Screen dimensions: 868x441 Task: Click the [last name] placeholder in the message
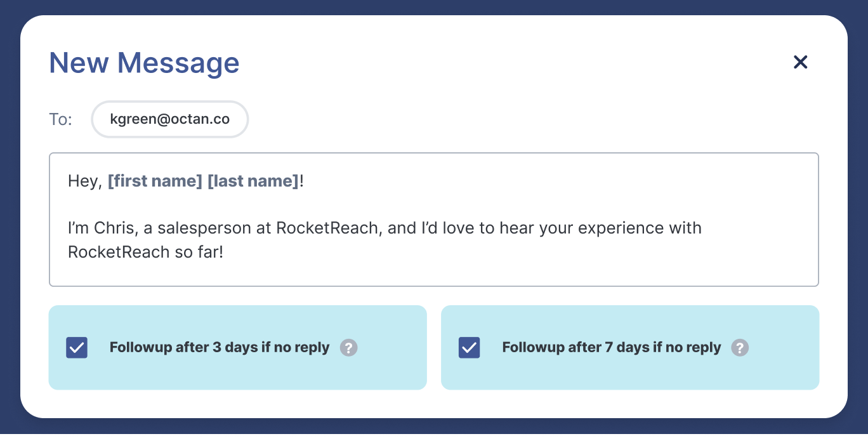(x=253, y=181)
